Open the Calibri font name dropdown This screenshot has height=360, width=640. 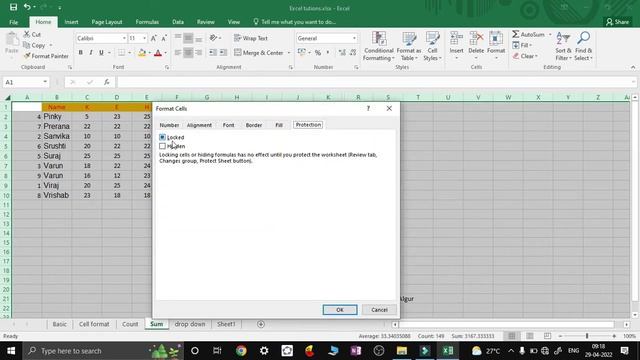(x=124, y=38)
